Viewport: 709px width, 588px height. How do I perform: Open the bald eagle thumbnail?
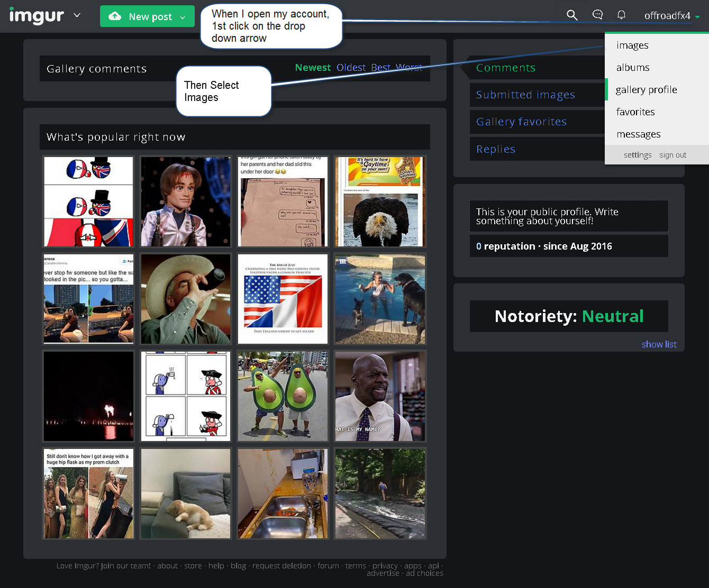[x=380, y=201]
